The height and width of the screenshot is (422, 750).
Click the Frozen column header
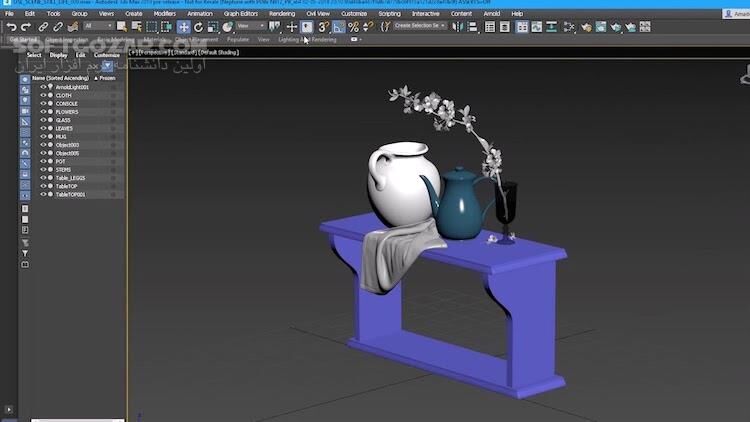click(x=105, y=78)
